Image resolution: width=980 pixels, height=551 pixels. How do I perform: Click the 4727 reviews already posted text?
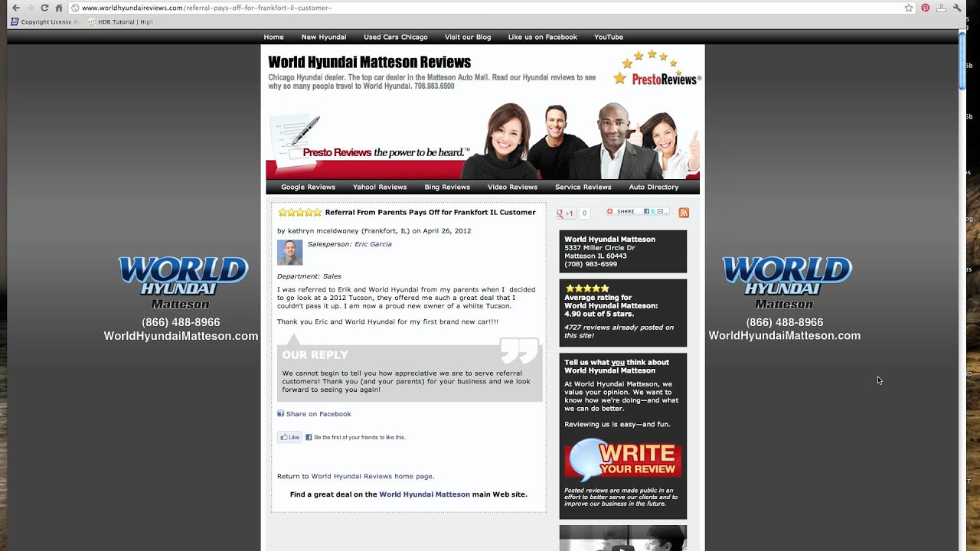(619, 331)
